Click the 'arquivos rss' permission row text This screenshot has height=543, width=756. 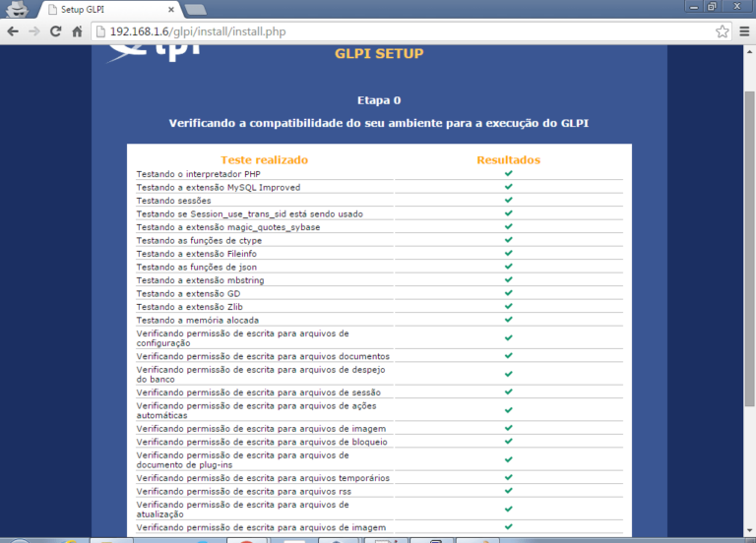click(x=243, y=492)
